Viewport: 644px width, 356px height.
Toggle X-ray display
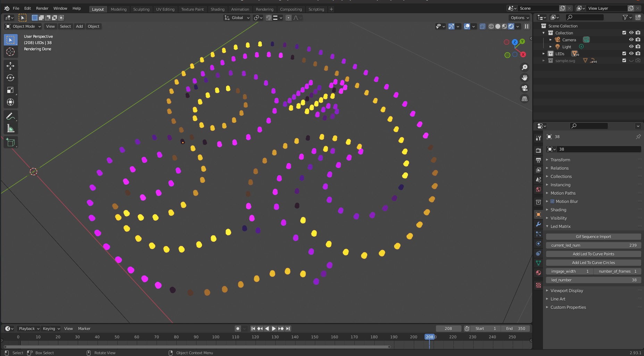tap(483, 26)
